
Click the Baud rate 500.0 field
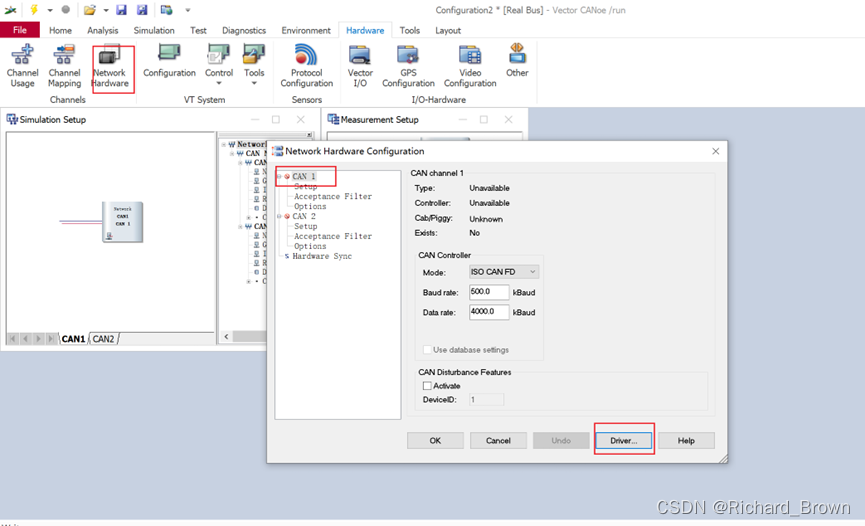(x=489, y=292)
